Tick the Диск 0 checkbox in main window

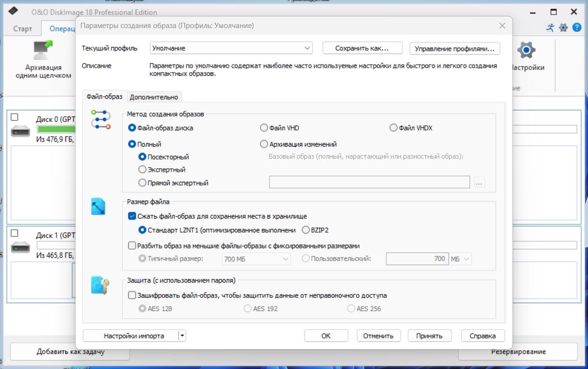click(15, 117)
